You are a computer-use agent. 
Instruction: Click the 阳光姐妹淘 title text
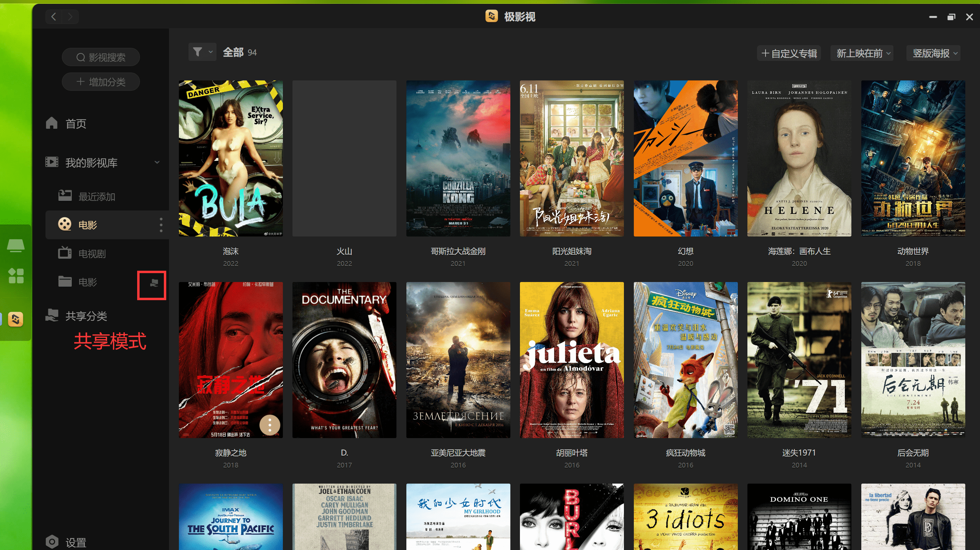pos(572,251)
